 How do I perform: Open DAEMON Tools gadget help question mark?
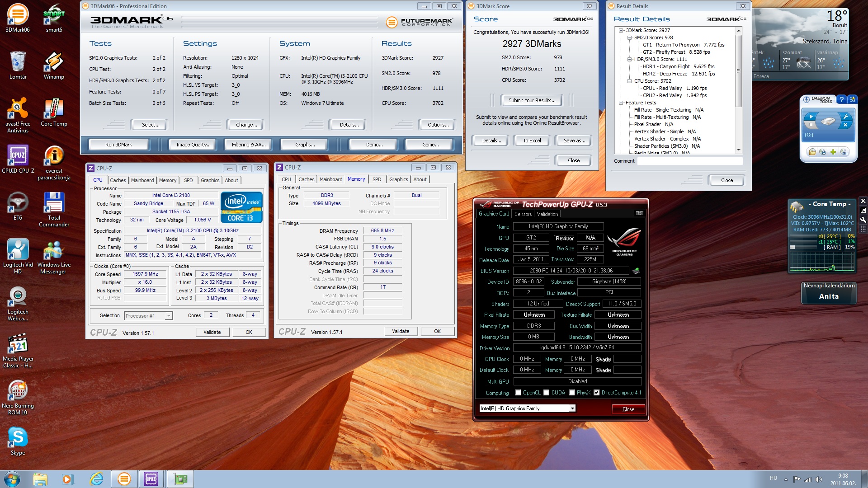point(841,99)
